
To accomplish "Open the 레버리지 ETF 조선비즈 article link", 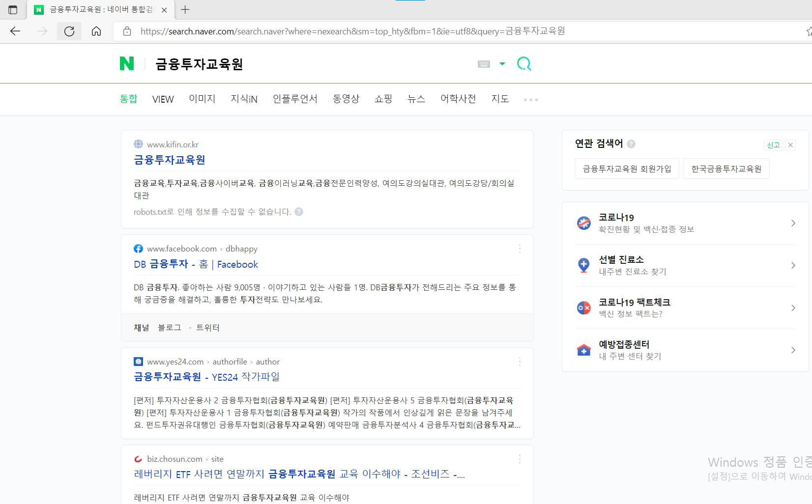I will coord(299,474).
